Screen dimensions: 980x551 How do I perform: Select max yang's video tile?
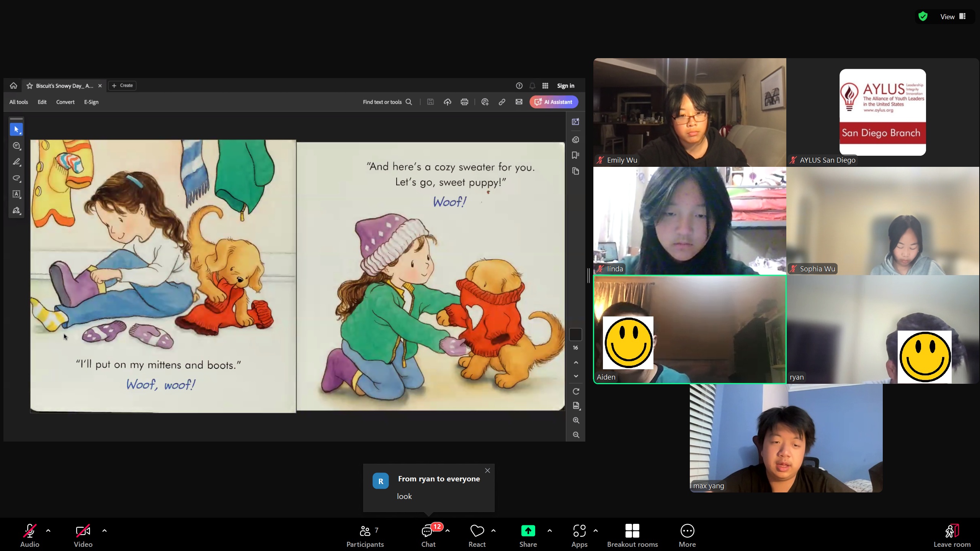[786, 438]
